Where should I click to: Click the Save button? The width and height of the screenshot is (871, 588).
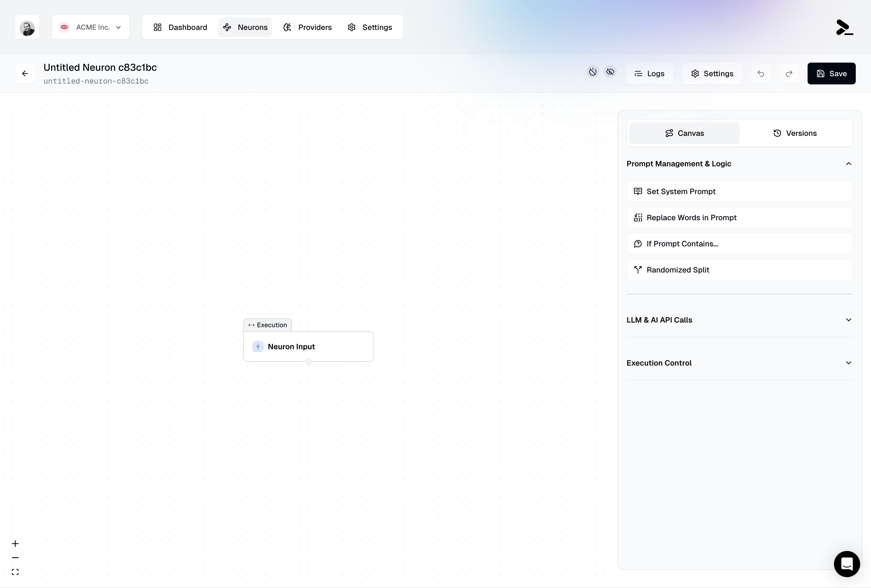click(831, 73)
